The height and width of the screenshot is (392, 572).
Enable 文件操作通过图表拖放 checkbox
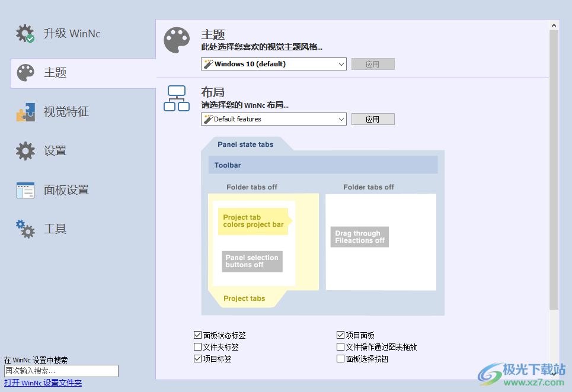(x=340, y=347)
